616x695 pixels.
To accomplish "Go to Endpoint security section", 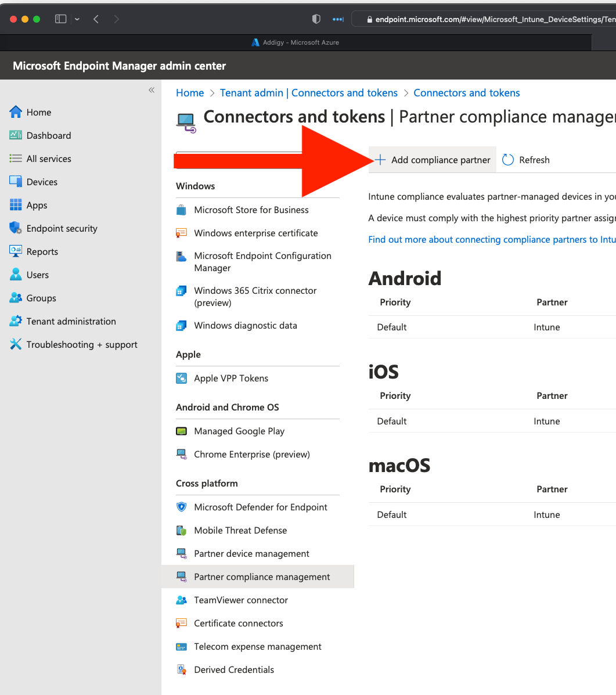I will pos(61,228).
